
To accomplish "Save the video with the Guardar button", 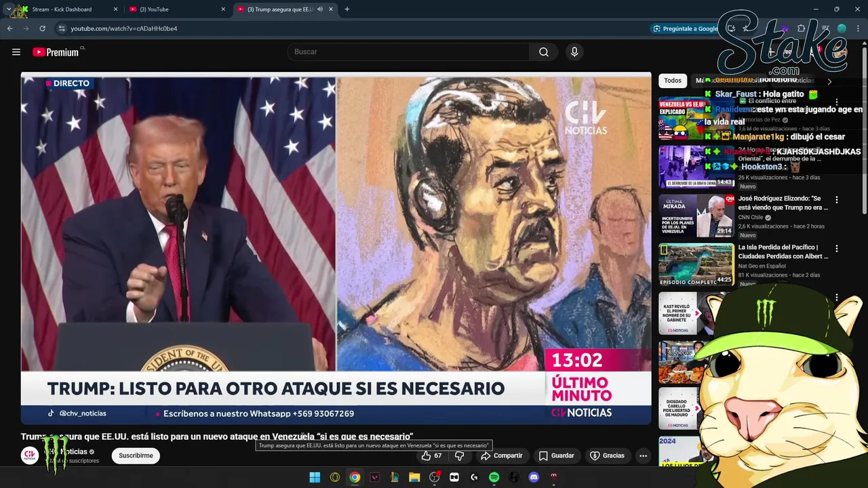I will [556, 455].
